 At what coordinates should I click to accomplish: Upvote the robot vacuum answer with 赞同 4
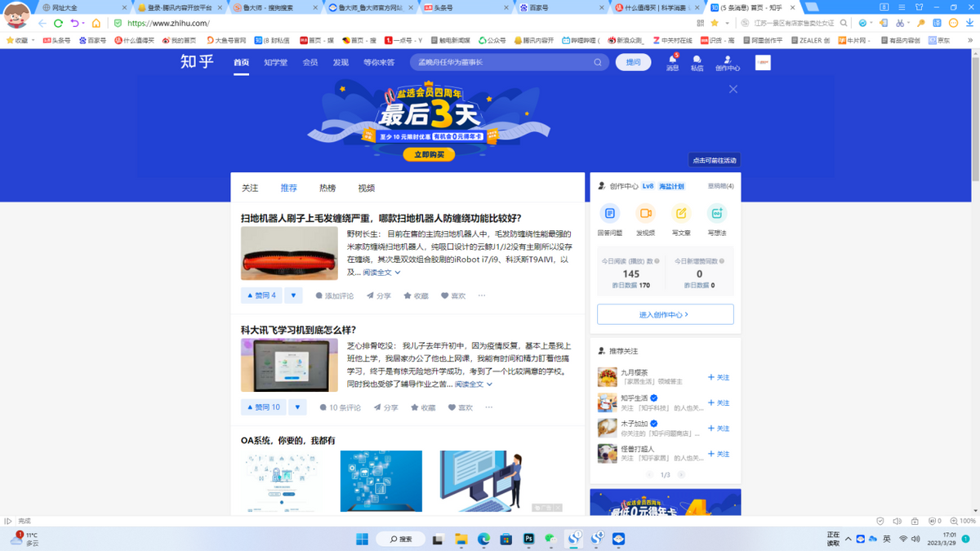coord(261,295)
